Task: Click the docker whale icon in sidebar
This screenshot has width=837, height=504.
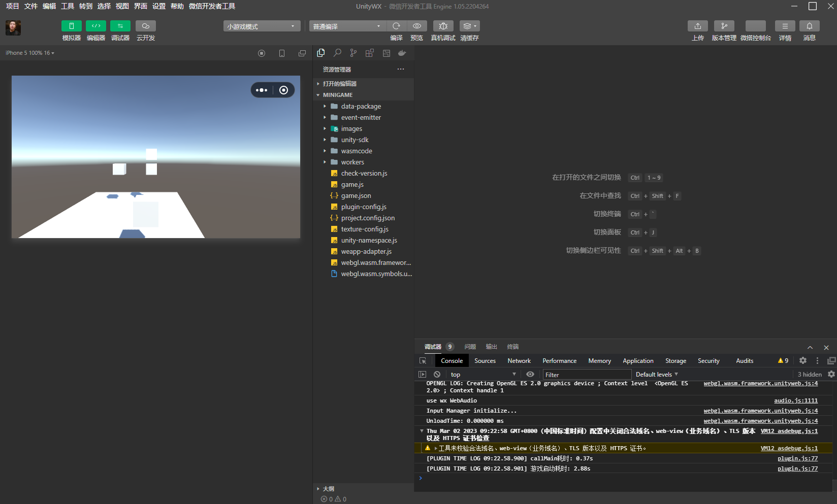Action: (x=402, y=53)
